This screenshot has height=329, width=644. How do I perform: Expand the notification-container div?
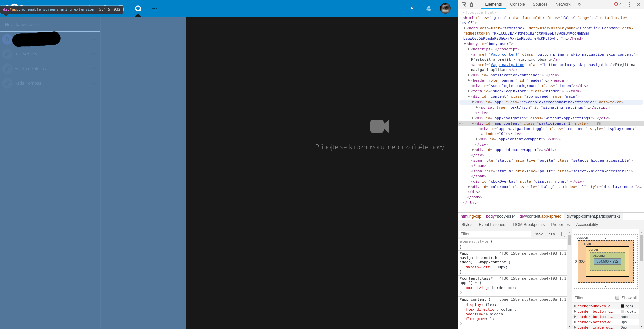[x=469, y=75]
